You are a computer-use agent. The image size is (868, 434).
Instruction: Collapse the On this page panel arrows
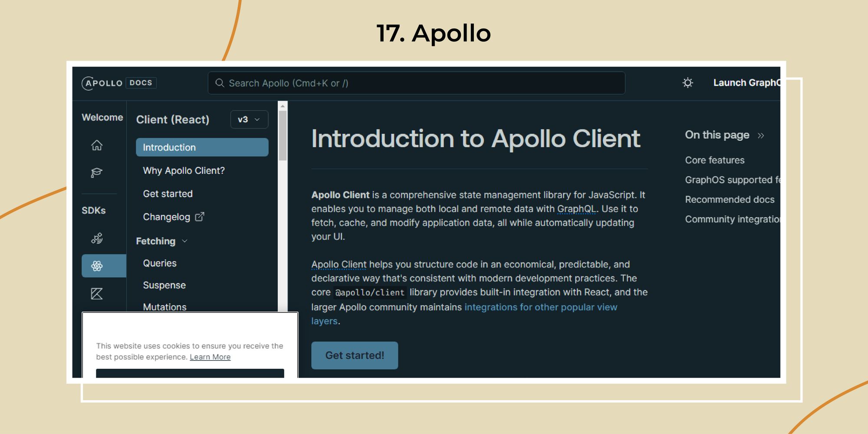[761, 135]
